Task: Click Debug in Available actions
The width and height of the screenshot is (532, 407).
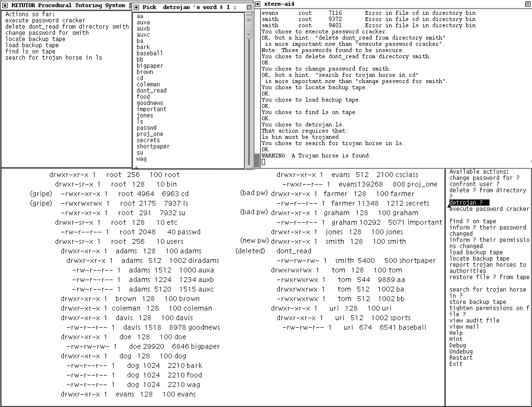Action: point(458,345)
